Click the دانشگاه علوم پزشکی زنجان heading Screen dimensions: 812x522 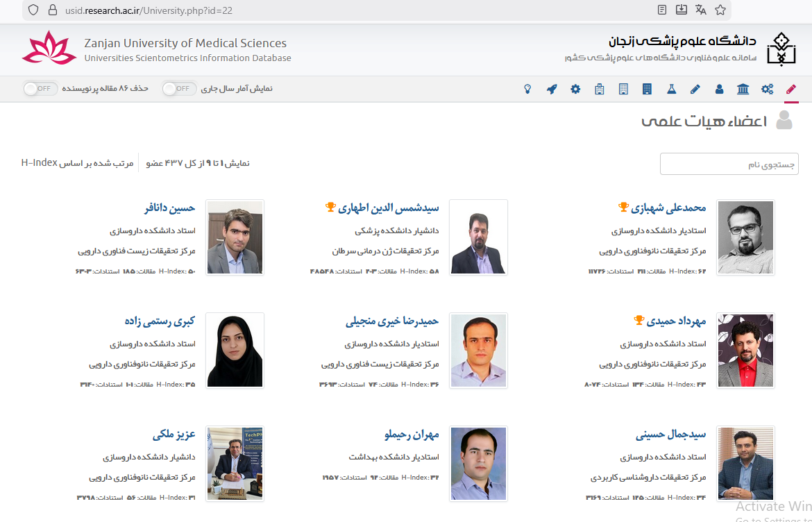click(682, 41)
